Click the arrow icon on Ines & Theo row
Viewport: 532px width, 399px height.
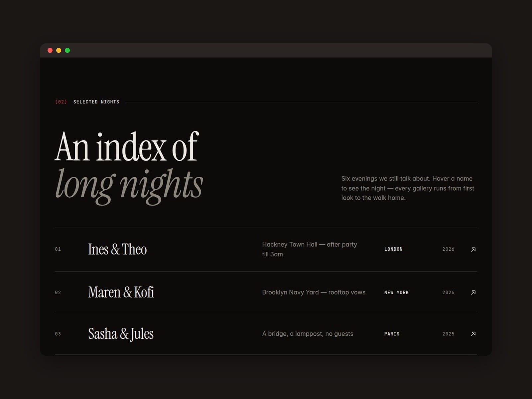(x=473, y=249)
